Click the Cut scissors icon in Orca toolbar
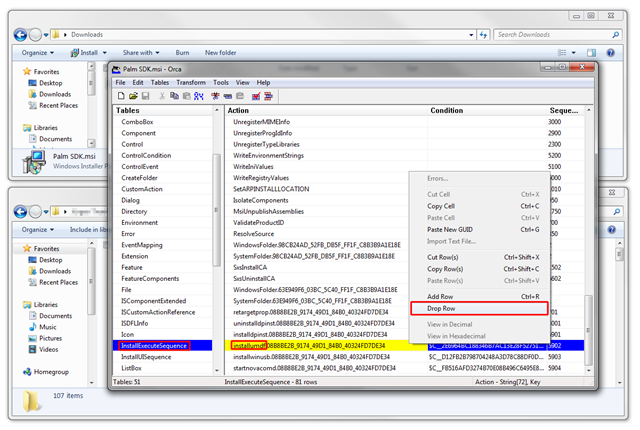The width and height of the screenshot is (640, 430). (x=162, y=96)
